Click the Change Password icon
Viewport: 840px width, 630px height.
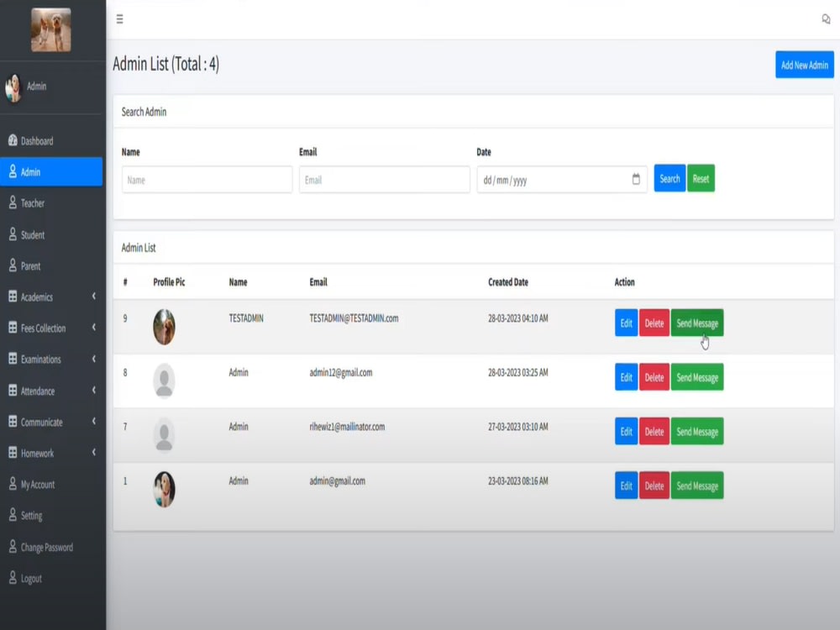[13, 547]
